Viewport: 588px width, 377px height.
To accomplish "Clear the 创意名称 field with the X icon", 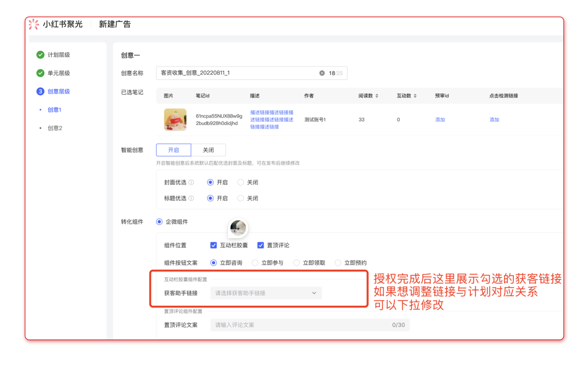I will 322,73.
